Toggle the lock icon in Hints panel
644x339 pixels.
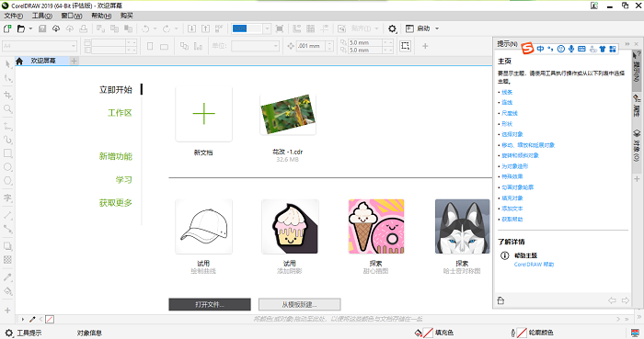click(500, 300)
